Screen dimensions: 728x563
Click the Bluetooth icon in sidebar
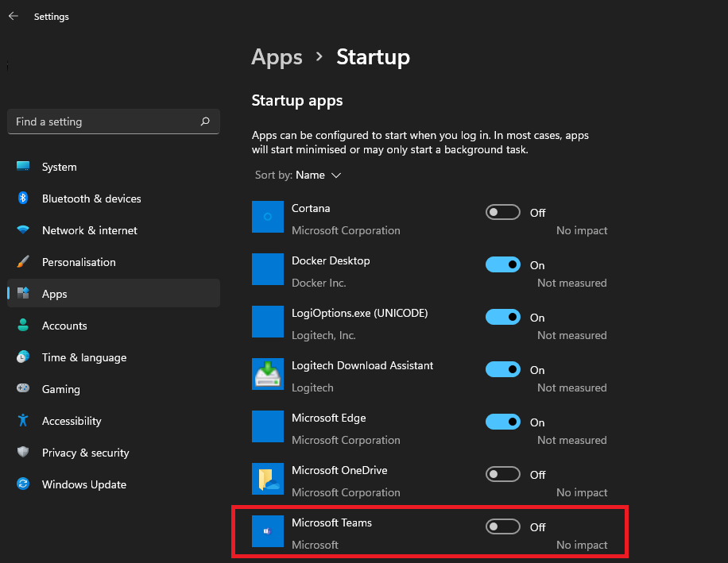pos(23,198)
